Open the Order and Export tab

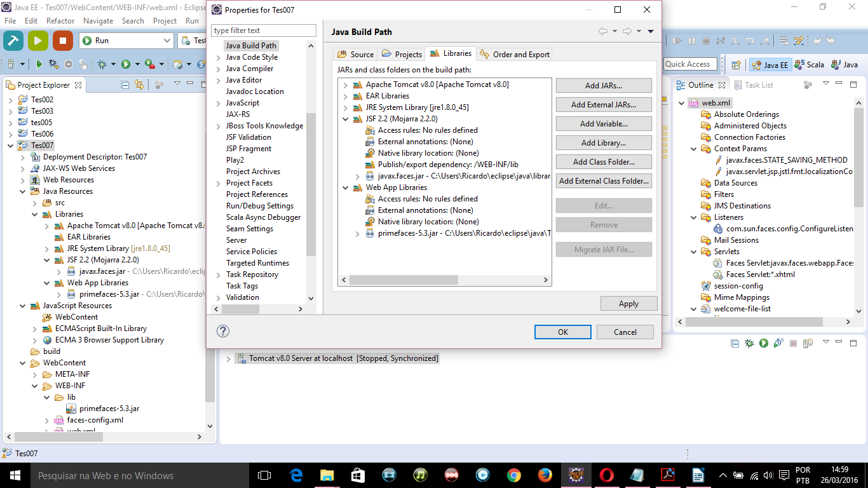(515, 54)
